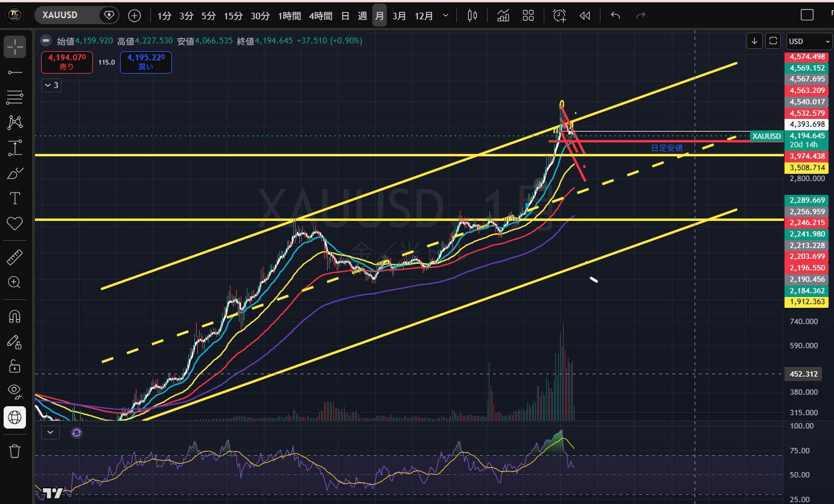
Task: Start bar replay with the rewind icon
Action: pyautogui.click(x=584, y=16)
